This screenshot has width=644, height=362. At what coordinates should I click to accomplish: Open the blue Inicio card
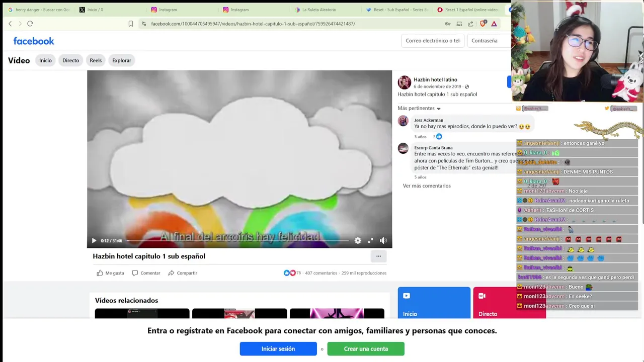(434, 303)
